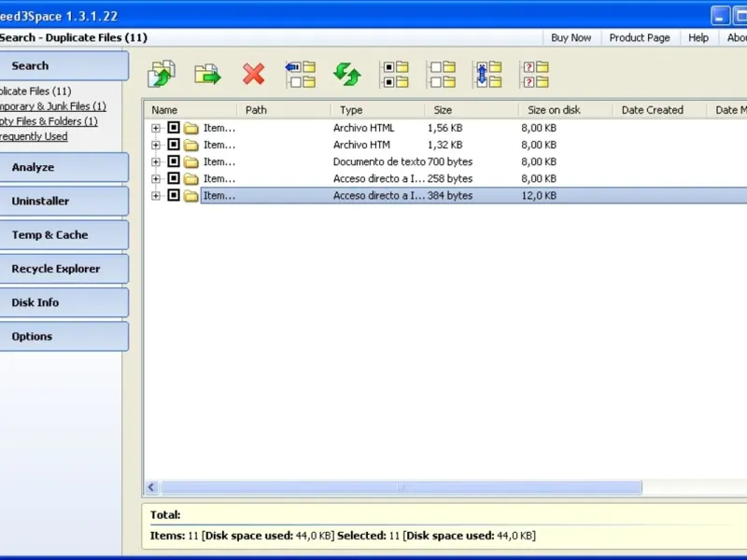Open the Uninstaller section
The image size is (747, 560).
tap(63, 201)
